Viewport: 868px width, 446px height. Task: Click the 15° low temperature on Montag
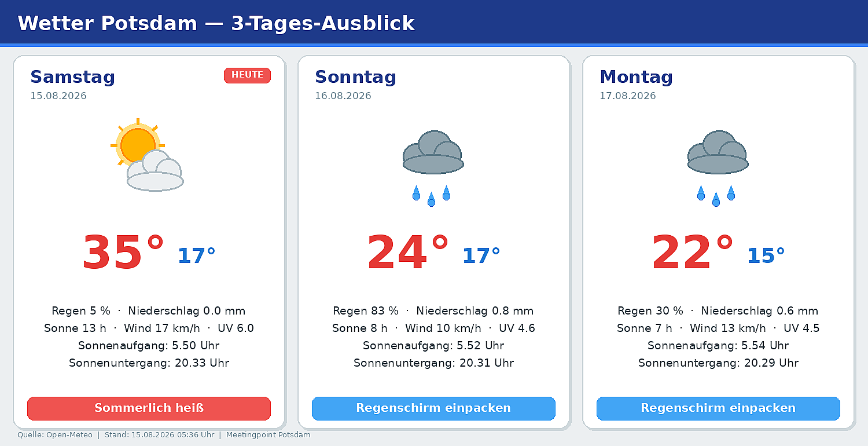(x=766, y=255)
